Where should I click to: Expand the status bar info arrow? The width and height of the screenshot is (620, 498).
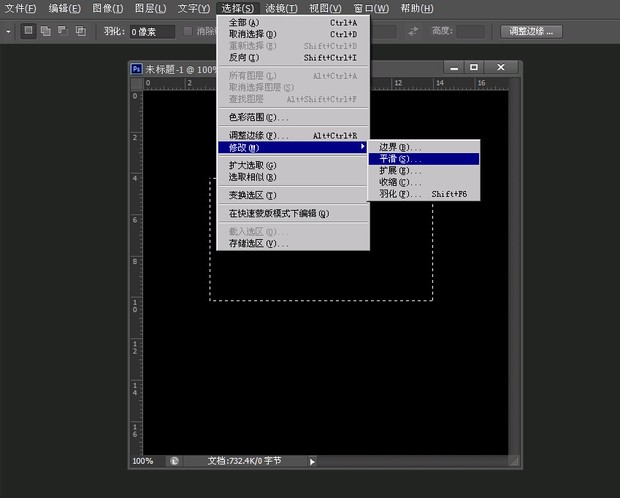[312, 461]
